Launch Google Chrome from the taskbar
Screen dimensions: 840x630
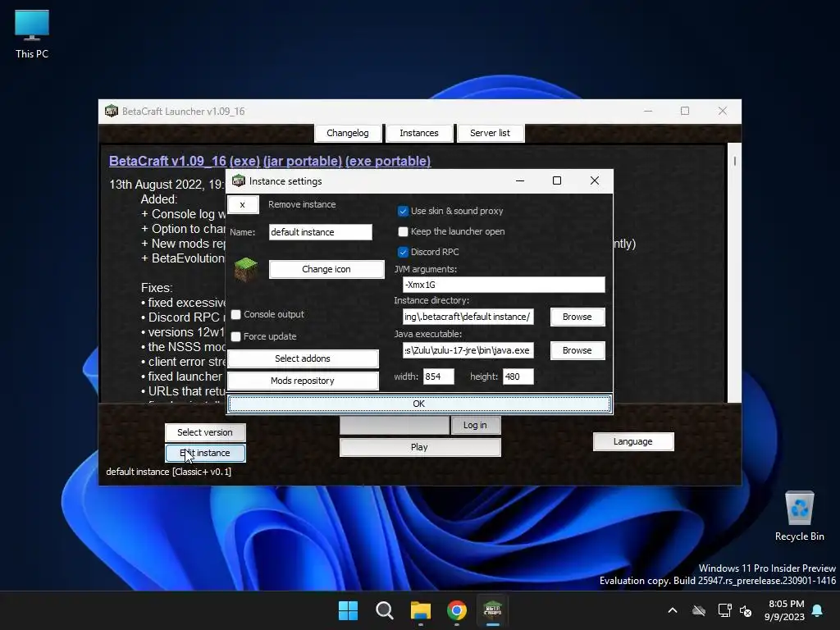[456, 610]
